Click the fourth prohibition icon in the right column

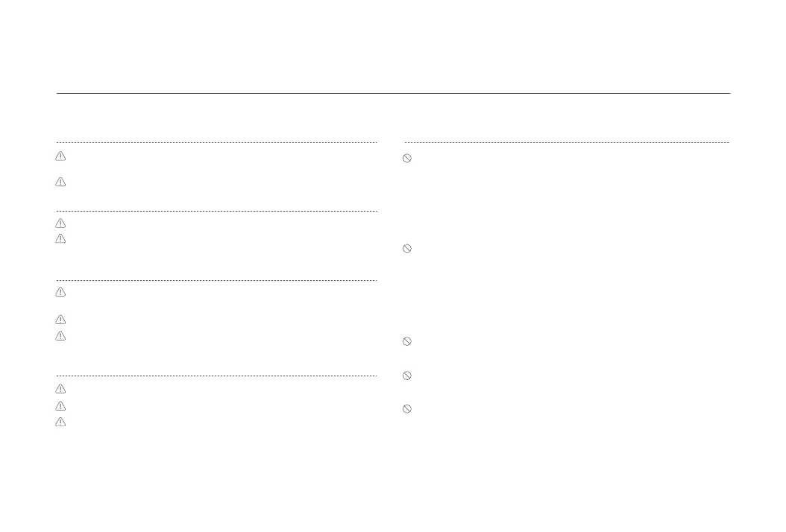click(x=407, y=376)
